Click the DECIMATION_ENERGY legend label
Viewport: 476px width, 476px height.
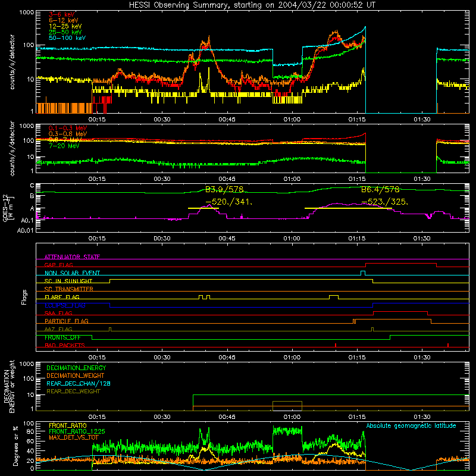pyautogui.click(x=76, y=368)
